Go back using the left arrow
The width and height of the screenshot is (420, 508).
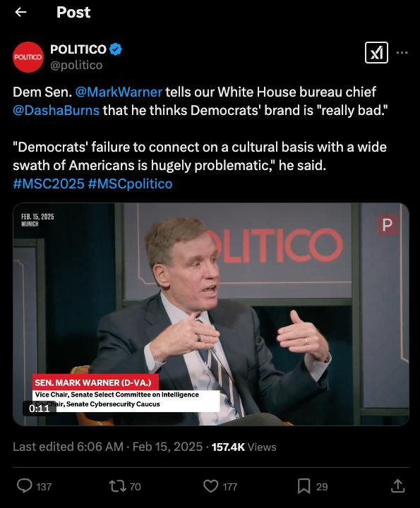[20, 12]
